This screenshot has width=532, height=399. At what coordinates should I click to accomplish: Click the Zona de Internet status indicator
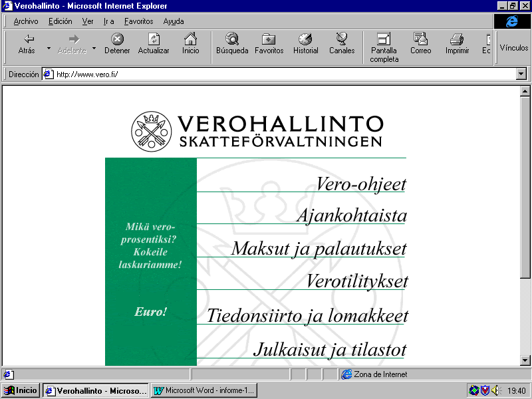(x=374, y=374)
